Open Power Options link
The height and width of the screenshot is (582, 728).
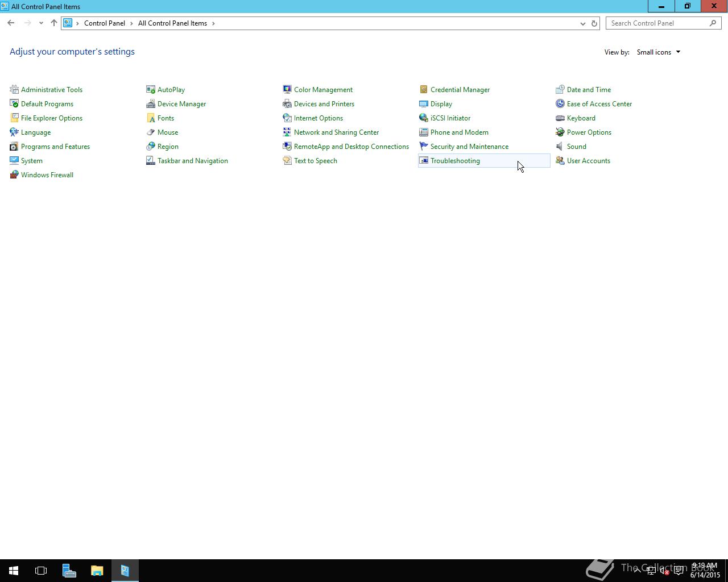click(x=589, y=132)
